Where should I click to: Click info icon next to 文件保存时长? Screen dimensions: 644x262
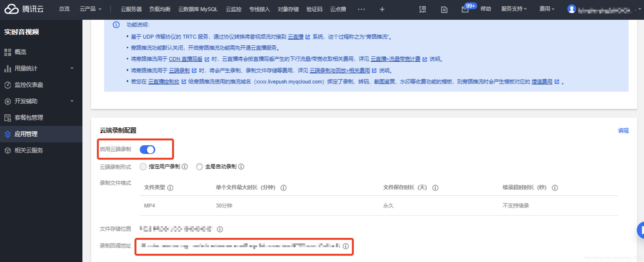point(435,188)
